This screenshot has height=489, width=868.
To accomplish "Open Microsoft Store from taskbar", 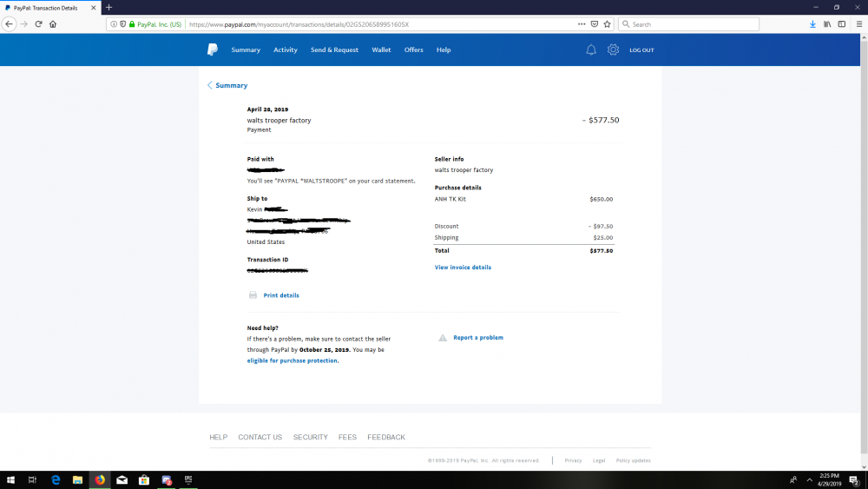I will tap(144, 479).
